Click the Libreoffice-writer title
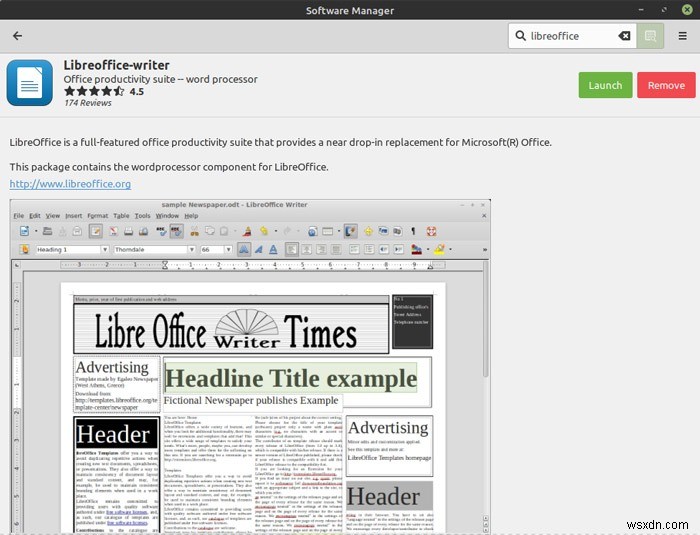The width and height of the screenshot is (700, 535). click(x=117, y=65)
